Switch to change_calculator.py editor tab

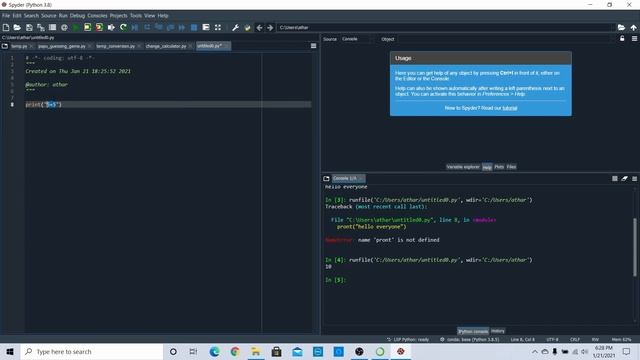coord(166,46)
